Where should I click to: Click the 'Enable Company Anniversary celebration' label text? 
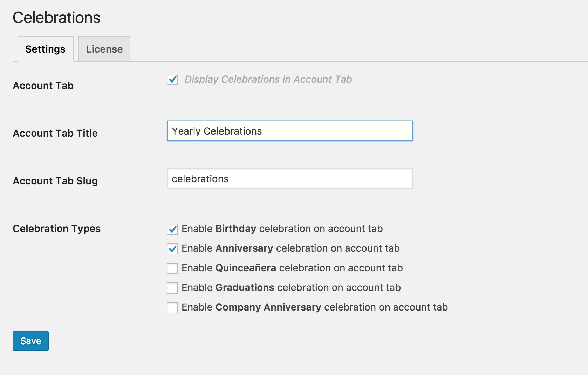pyautogui.click(x=314, y=307)
